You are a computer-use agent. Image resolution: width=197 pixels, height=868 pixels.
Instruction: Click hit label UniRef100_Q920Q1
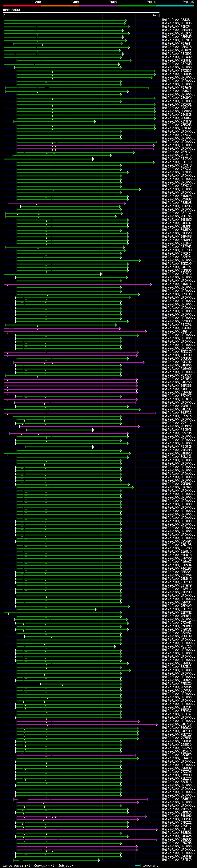pyautogui.click(x=177, y=104)
